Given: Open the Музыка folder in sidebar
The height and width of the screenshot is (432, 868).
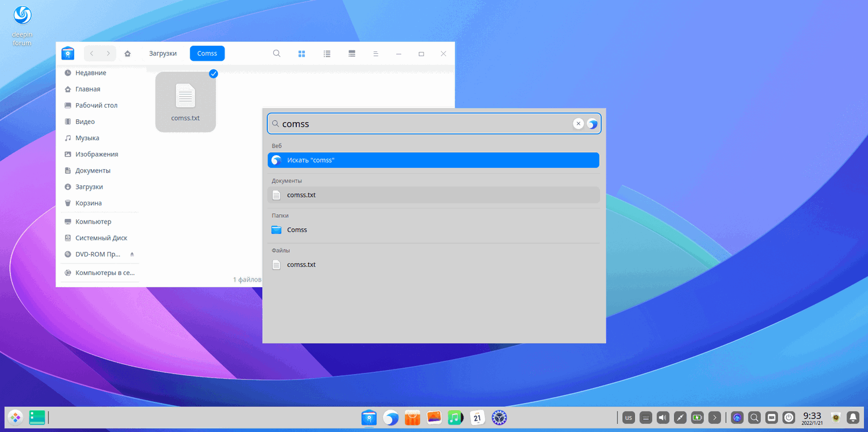Looking at the screenshot, I should pos(98,138).
